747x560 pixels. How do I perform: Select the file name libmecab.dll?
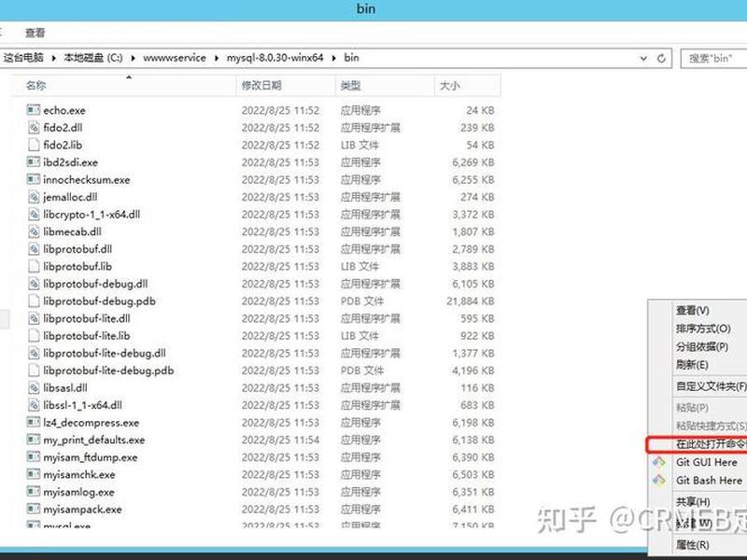tap(73, 231)
